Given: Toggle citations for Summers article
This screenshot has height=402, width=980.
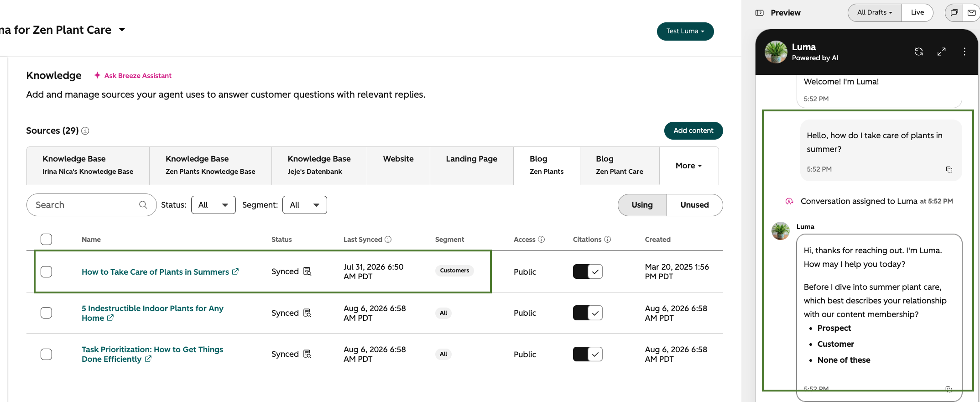Looking at the screenshot, I should 588,271.
